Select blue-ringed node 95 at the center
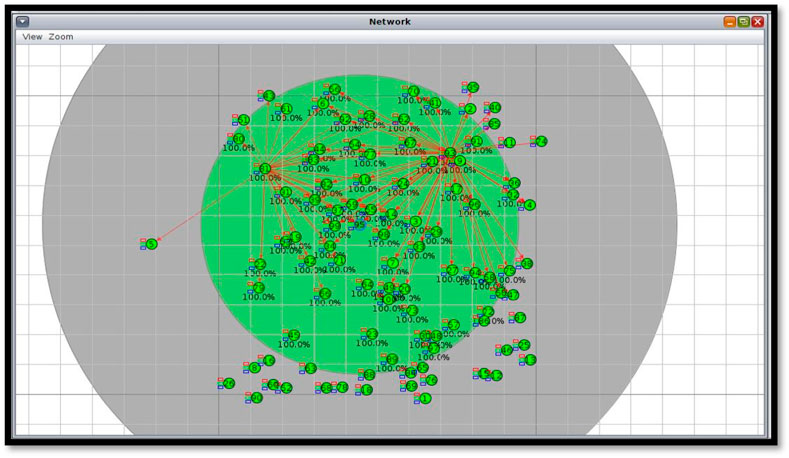This screenshot has height=458, width=789. [x=360, y=224]
